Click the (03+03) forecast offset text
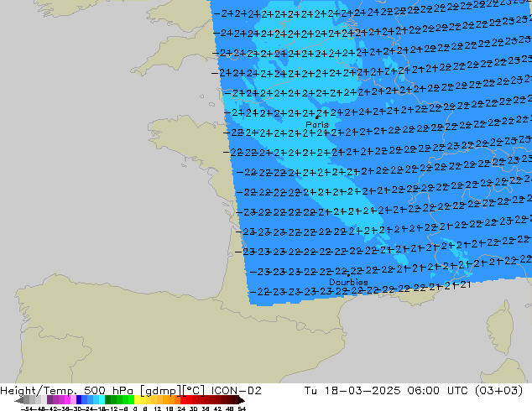The image size is (532, 411). pyautogui.click(x=498, y=391)
